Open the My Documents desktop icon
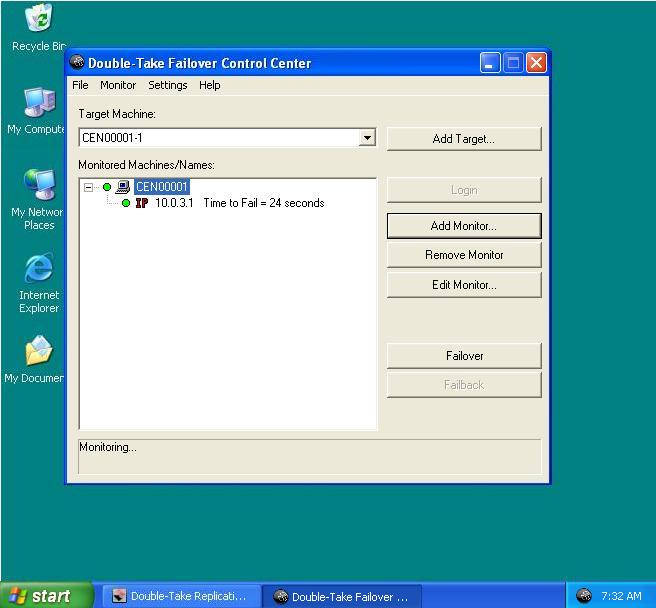 click(39, 352)
